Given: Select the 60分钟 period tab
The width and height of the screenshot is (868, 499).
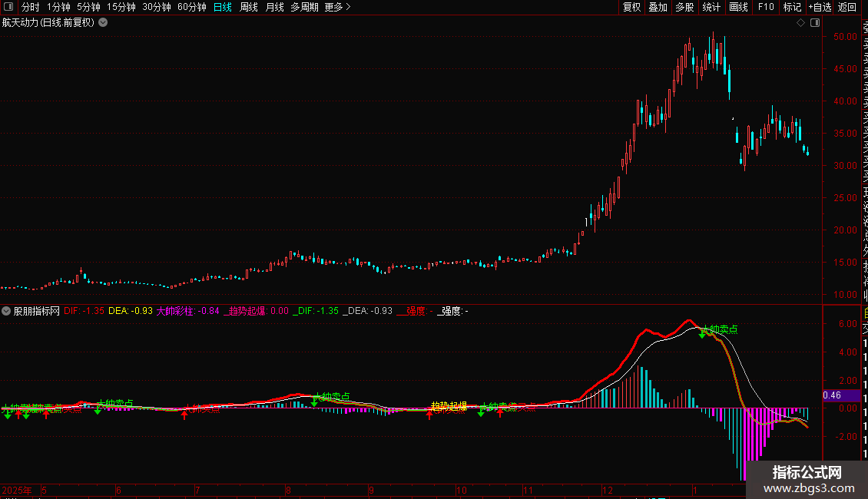Looking at the screenshot, I should [x=192, y=7].
